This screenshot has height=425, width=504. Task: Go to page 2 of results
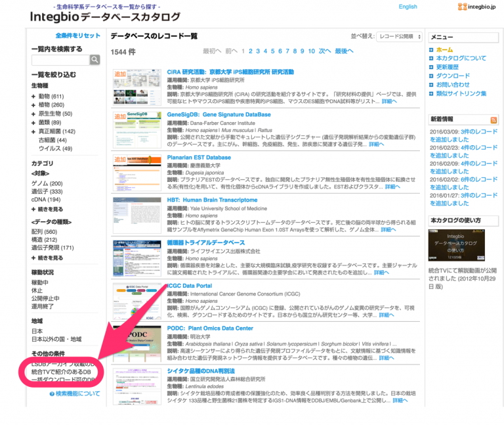point(251,51)
